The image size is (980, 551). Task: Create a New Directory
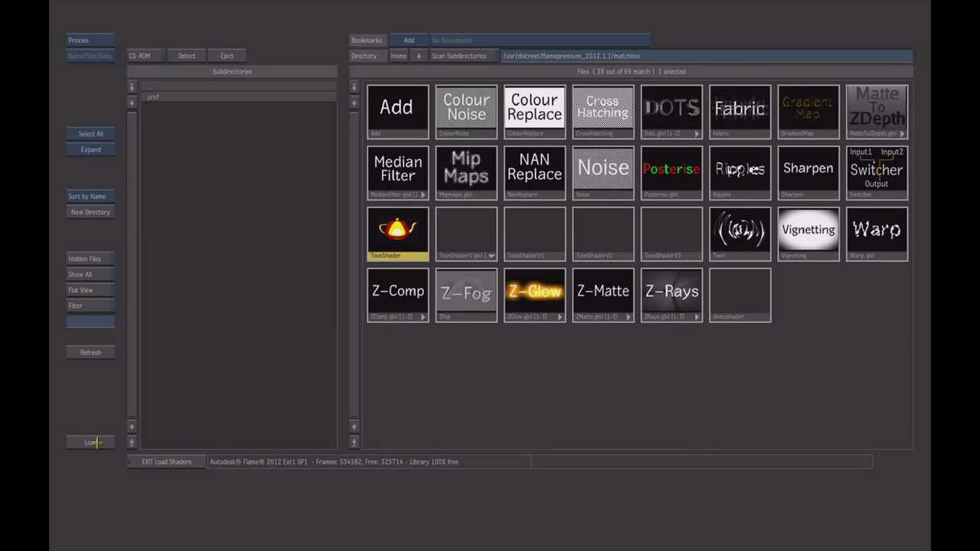click(90, 212)
